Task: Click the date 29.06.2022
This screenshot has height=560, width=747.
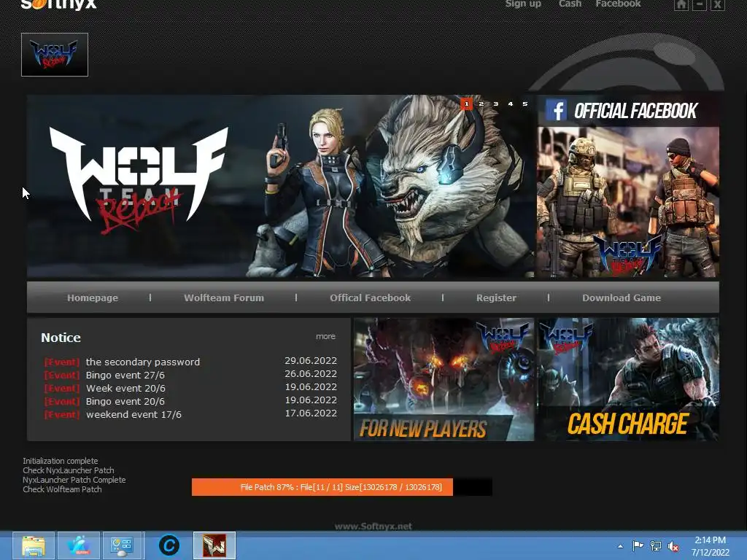Action: pos(311,360)
